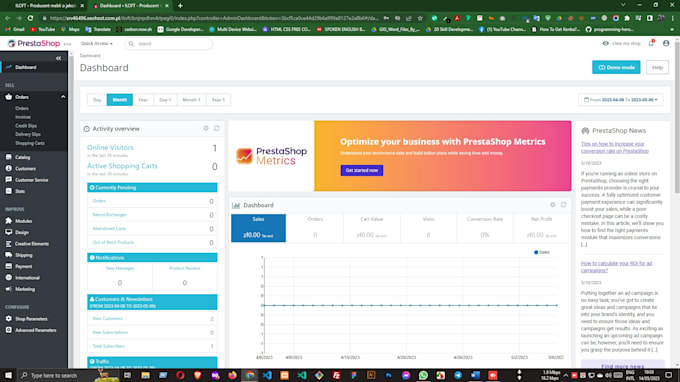Open Out of Stock Products link

click(x=113, y=242)
